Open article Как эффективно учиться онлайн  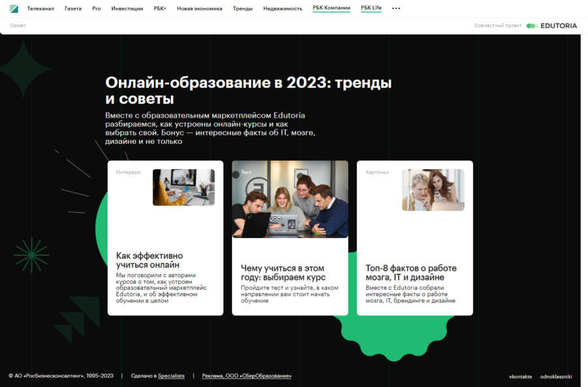pyautogui.click(x=150, y=260)
